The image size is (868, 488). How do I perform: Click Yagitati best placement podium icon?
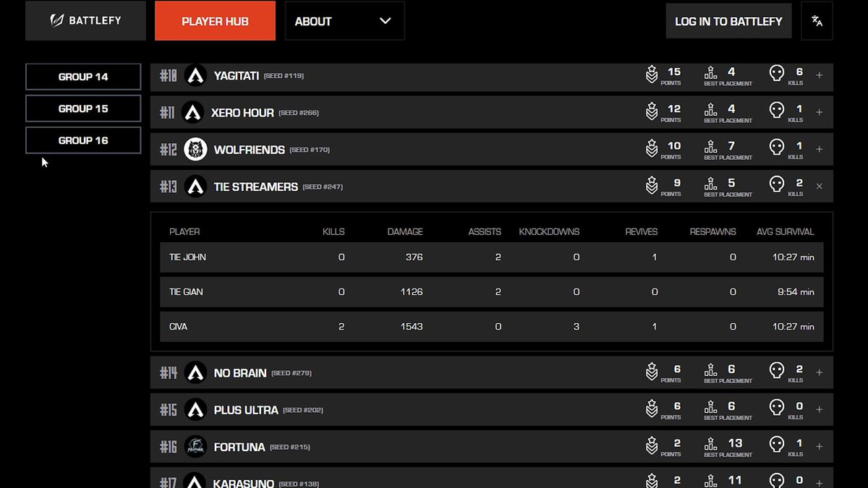click(710, 73)
